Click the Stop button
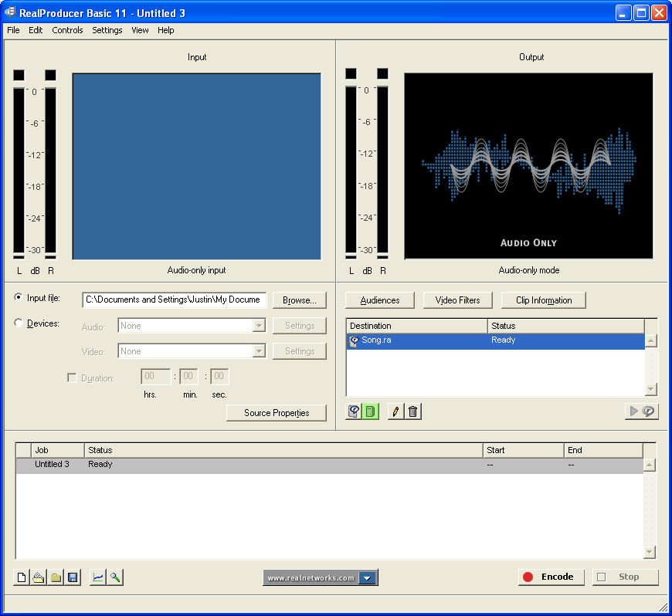Screen dimensions: 672x616 (x=626, y=577)
